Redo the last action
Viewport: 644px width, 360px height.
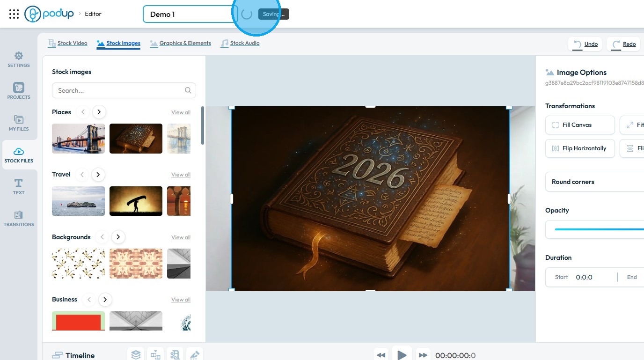coord(624,44)
